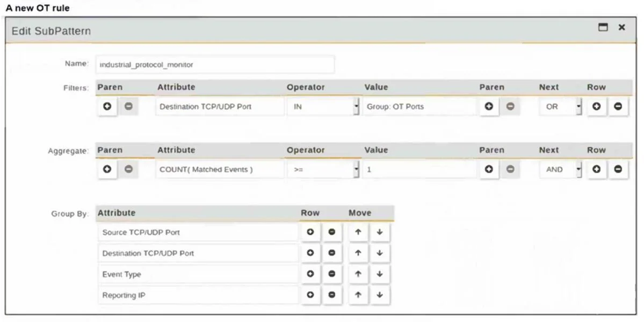This screenshot has width=644, height=322.
Task: Remove Destination TCP/UDP Port group-by row
Action: (332, 253)
